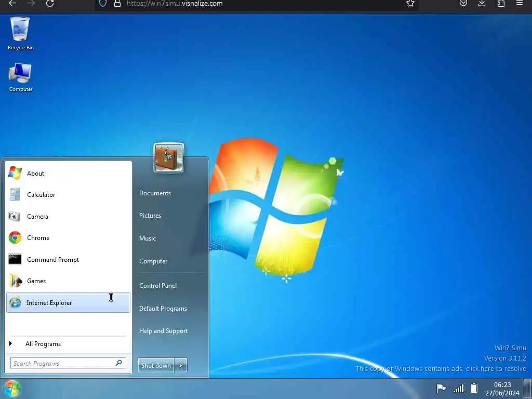Click the Games folder icon
The image size is (532, 399).
[15, 281]
